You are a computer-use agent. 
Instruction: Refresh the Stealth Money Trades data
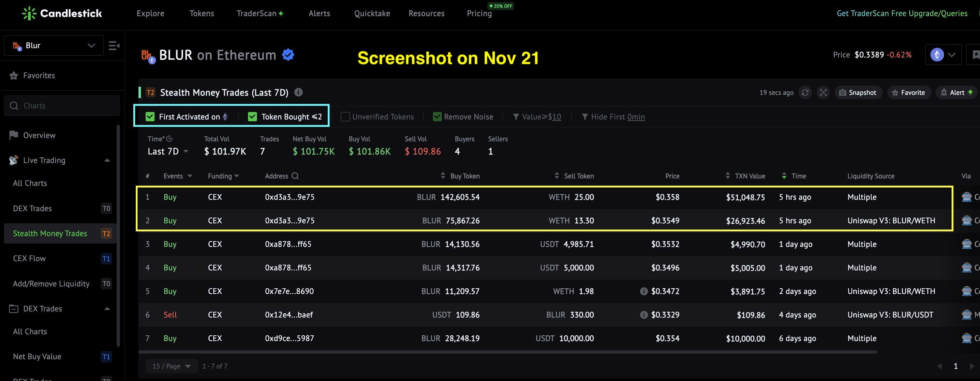[805, 92]
